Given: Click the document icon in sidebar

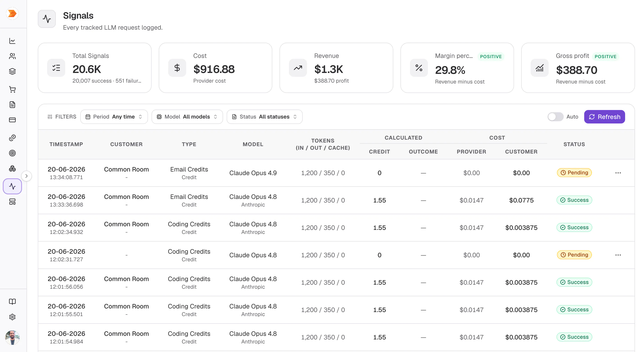Looking at the screenshot, I should tap(12, 105).
